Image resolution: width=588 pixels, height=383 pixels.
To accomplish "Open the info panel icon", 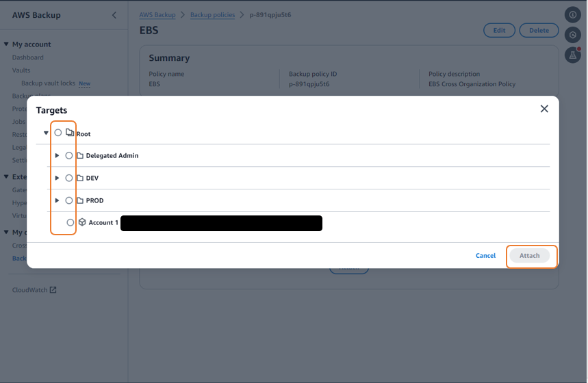I will pos(573,14).
